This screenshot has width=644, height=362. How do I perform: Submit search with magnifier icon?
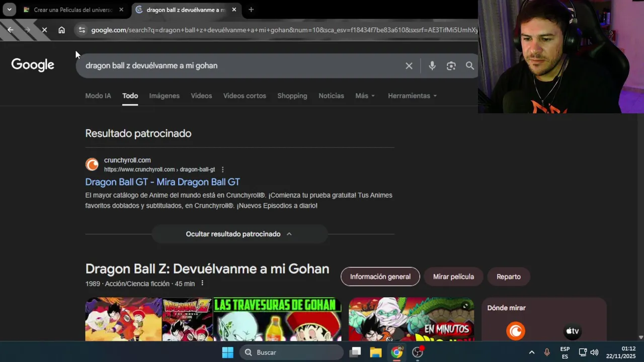coord(470,66)
